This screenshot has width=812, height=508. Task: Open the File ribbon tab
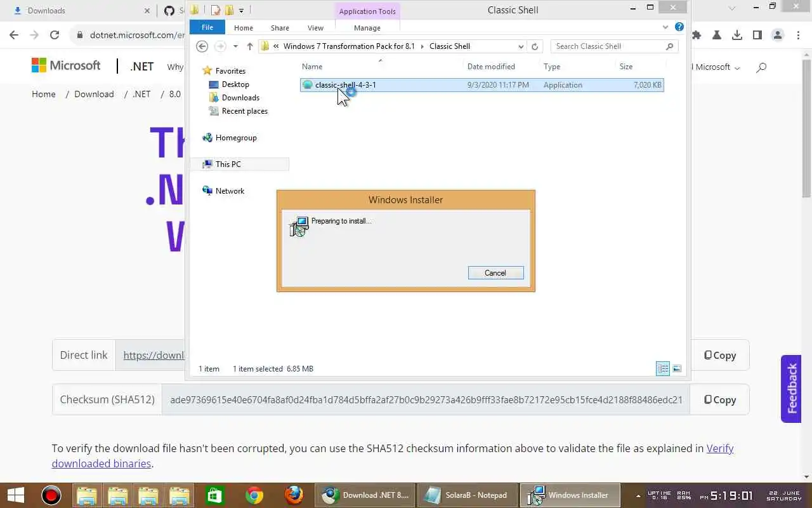coord(207,27)
